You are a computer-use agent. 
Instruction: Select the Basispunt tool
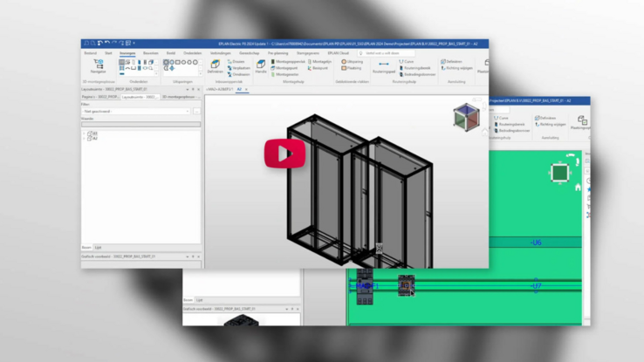(x=318, y=68)
